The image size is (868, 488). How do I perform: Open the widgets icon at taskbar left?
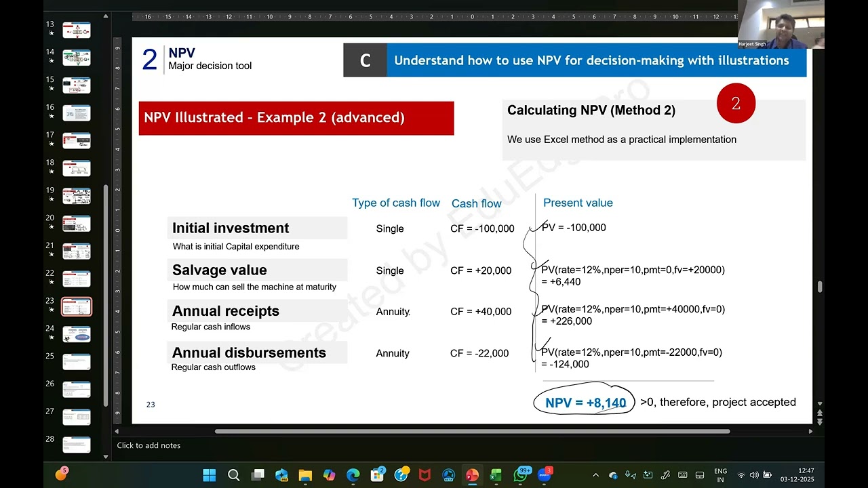point(61,474)
